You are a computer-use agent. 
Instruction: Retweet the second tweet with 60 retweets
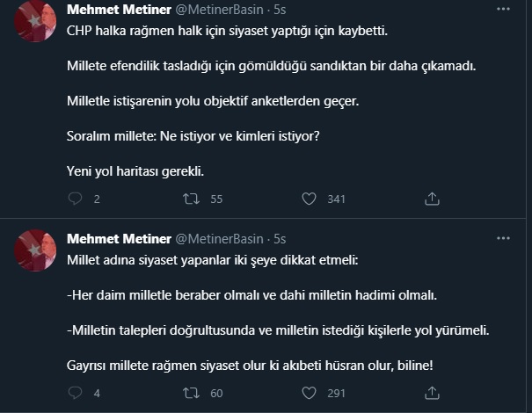(x=189, y=393)
